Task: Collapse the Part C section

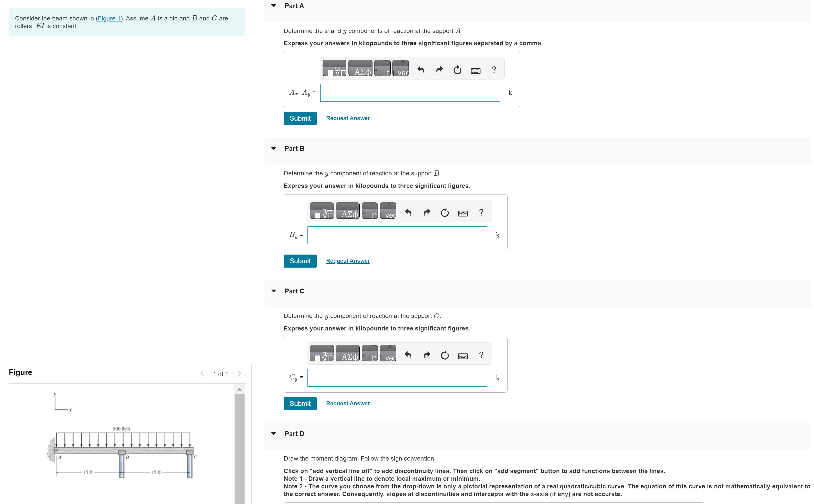Action: [273, 291]
